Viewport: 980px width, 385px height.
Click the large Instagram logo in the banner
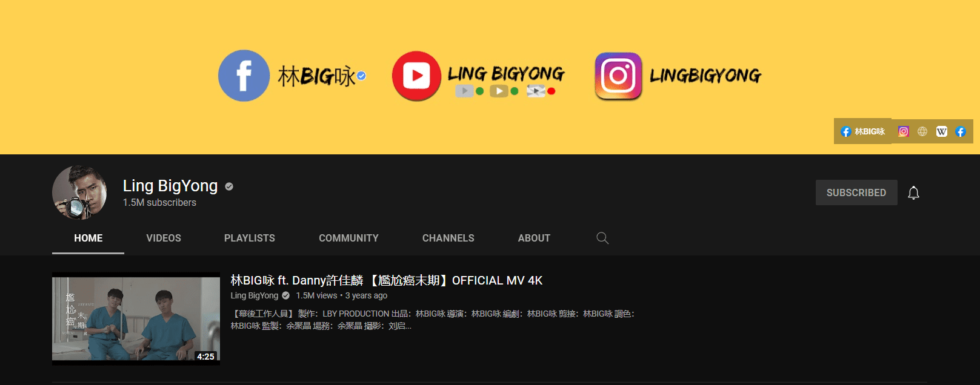click(x=618, y=76)
